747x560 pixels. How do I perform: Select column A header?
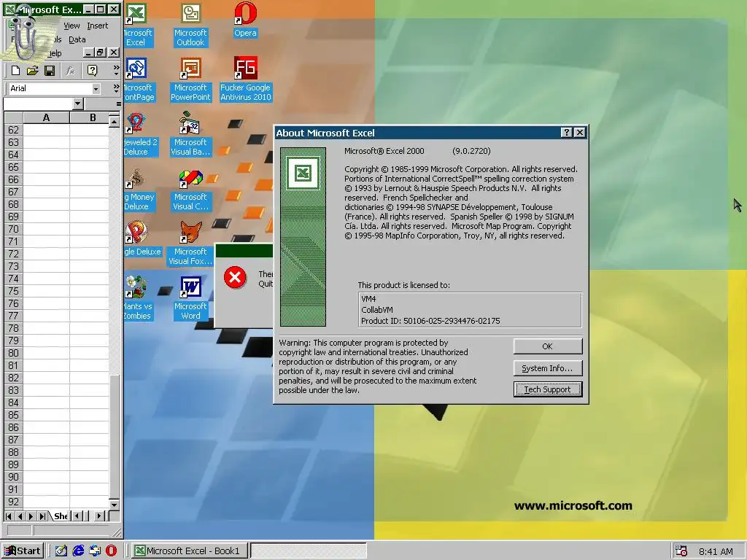coord(46,117)
